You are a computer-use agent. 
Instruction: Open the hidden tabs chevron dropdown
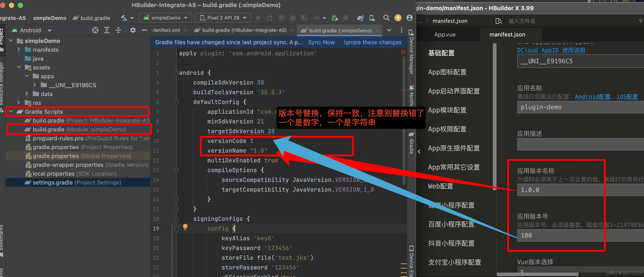click(389, 30)
